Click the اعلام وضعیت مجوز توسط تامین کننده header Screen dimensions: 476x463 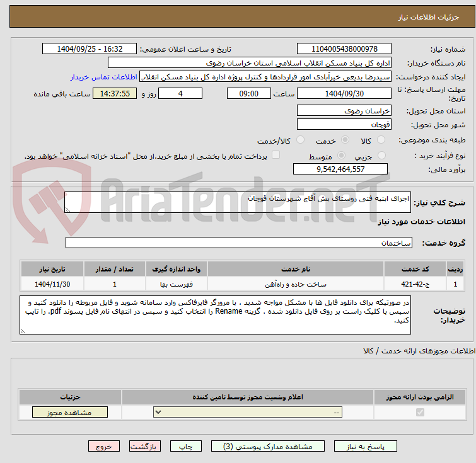(x=248, y=397)
